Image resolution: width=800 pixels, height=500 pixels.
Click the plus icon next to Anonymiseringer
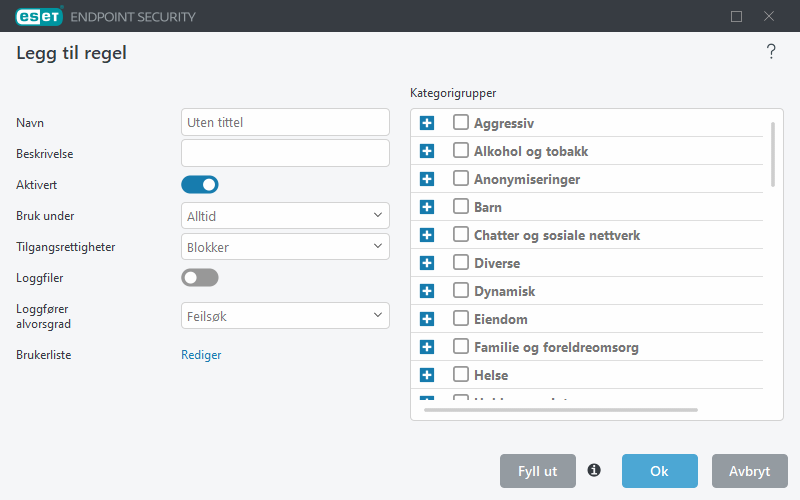click(x=427, y=179)
